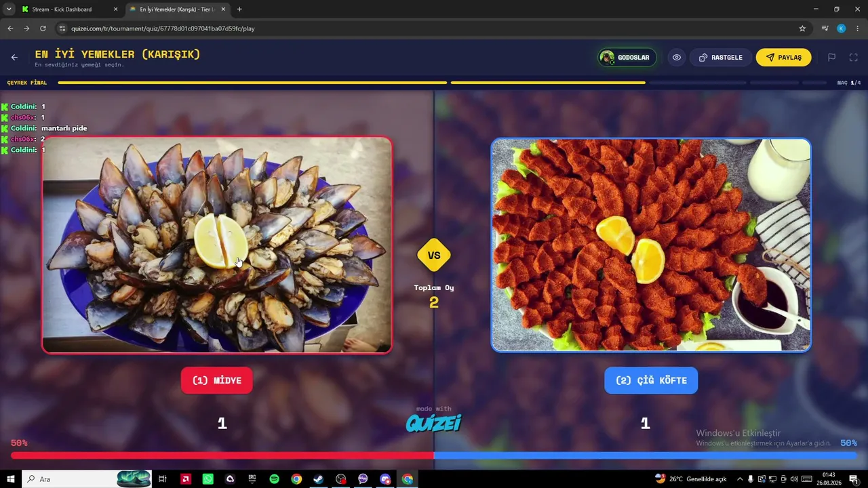
Task: Select the mussels photo card
Action: click(x=217, y=245)
